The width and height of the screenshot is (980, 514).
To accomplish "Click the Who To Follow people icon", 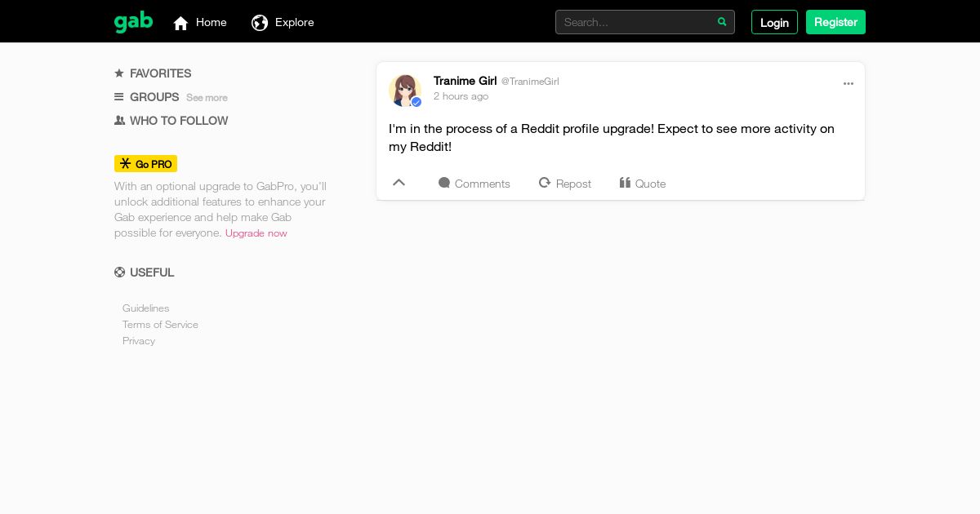I will point(120,120).
